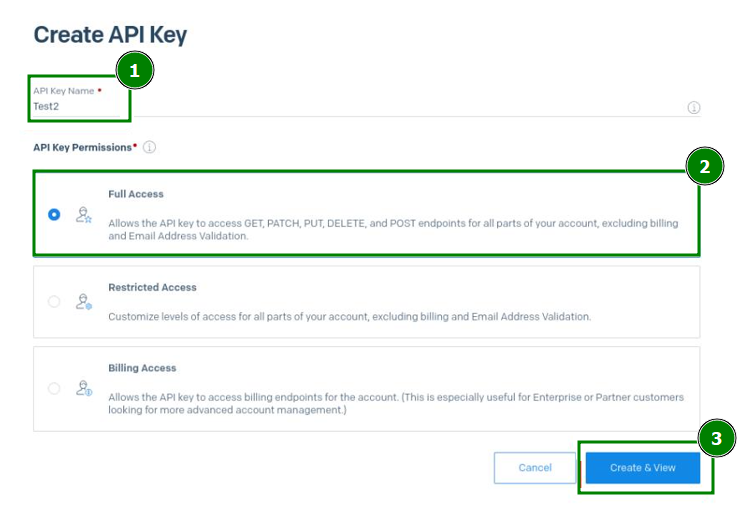744x527 pixels.
Task: Click the Restricted Access user-gear icon
Action: (84, 302)
